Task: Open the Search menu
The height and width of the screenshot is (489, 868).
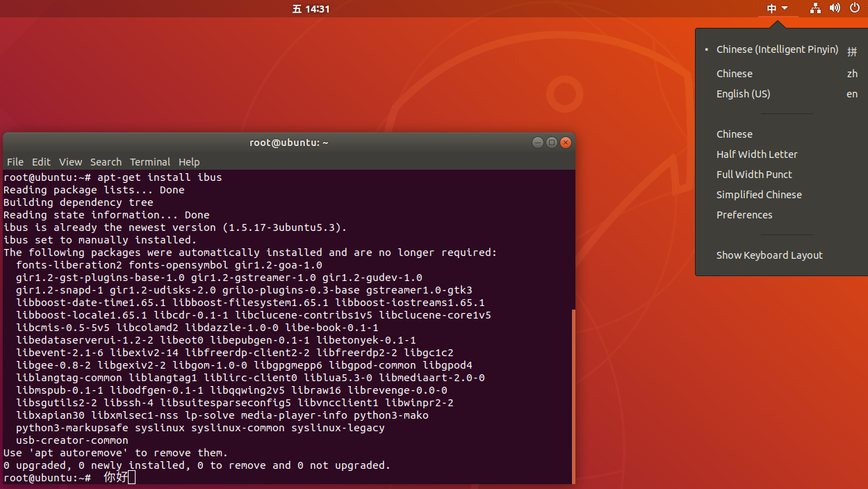Action: click(106, 161)
